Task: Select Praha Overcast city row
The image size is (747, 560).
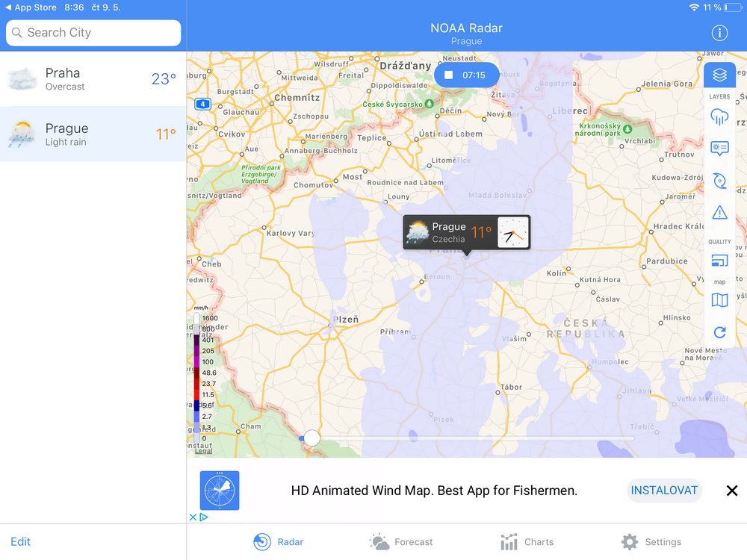Action: pyautogui.click(x=93, y=79)
